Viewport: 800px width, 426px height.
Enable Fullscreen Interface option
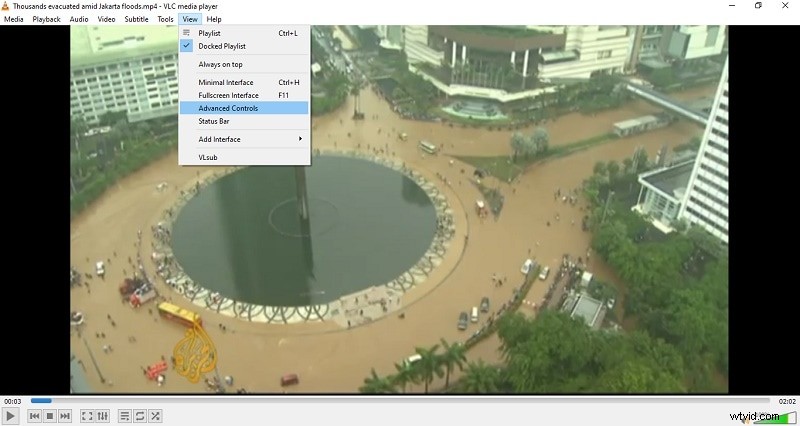(244, 95)
